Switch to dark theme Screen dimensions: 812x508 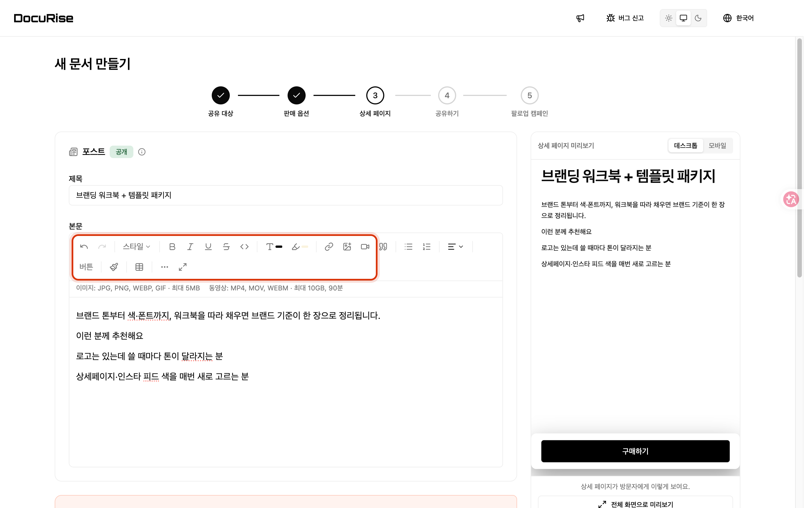coord(698,18)
